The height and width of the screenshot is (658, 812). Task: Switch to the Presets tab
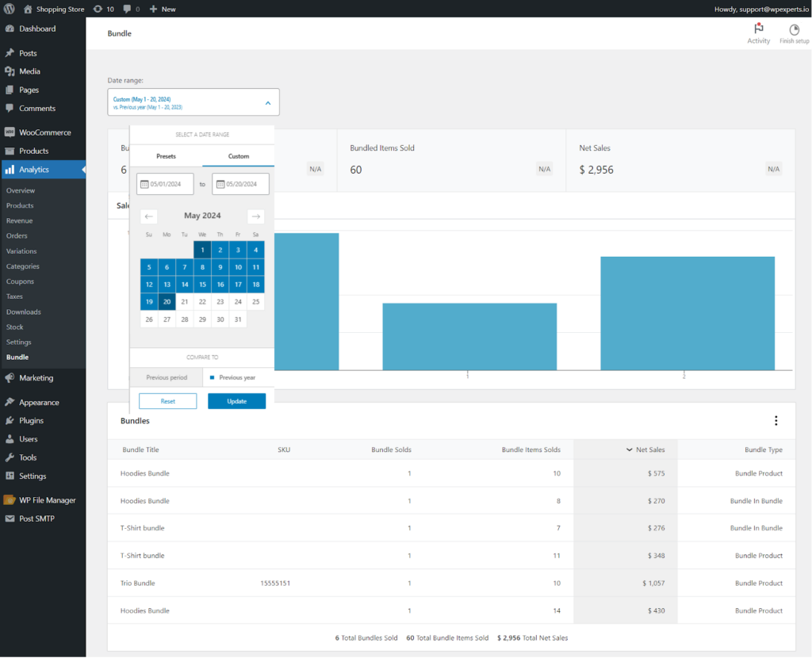click(x=166, y=156)
